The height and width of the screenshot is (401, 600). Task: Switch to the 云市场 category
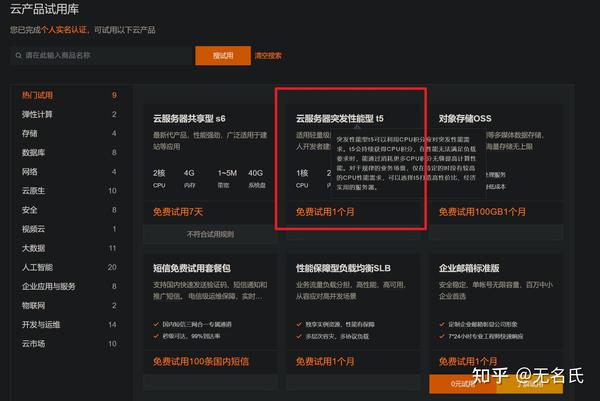(x=33, y=344)
